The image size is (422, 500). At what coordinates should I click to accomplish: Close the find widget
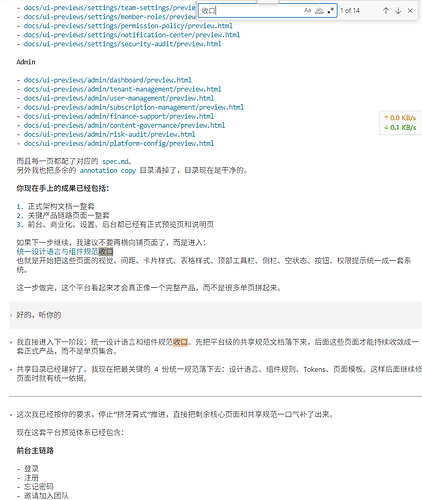tap(410, 11)
